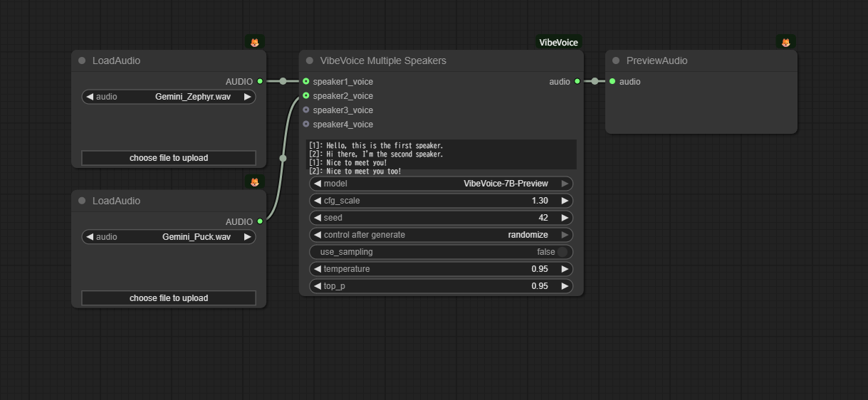The height and width of the screenshot is (400, 868).
Task: Click the top_p field
Action: [x=441, y=286]
